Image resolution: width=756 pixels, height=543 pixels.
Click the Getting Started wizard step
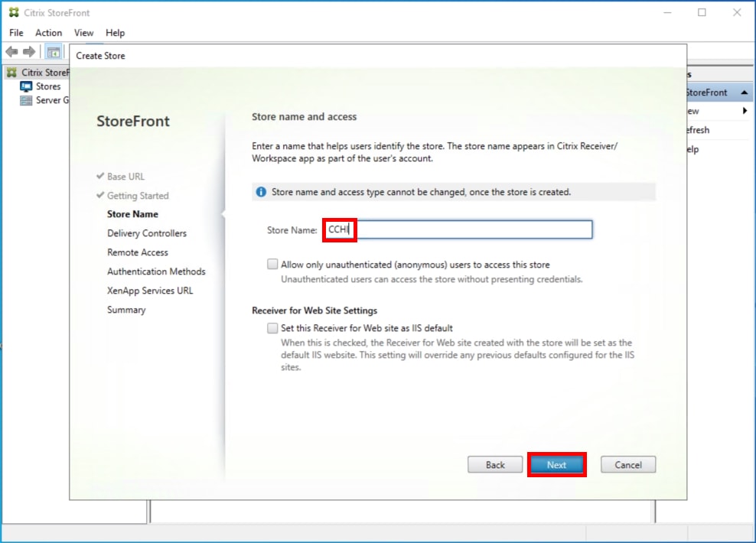pos(138,196)
